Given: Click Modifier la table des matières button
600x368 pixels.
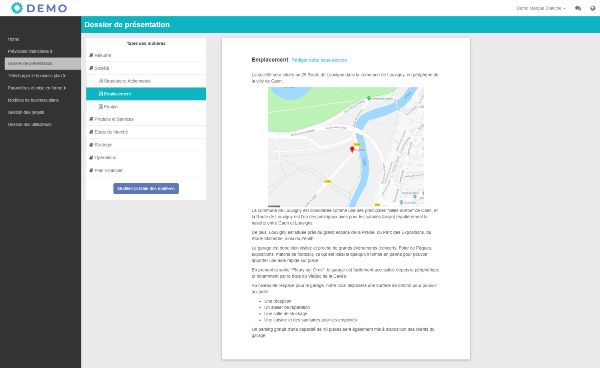Looking at the screenshot, I should 146,189.
